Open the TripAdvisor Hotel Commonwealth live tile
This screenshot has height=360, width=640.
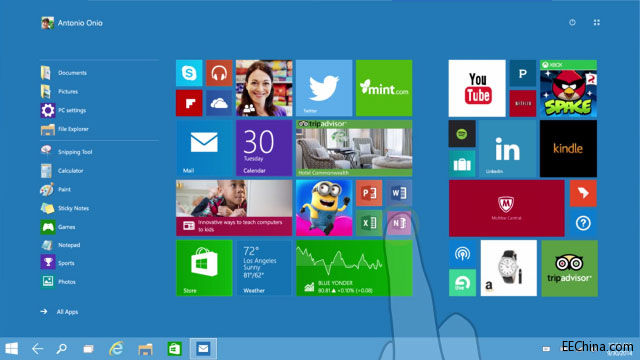354,148
